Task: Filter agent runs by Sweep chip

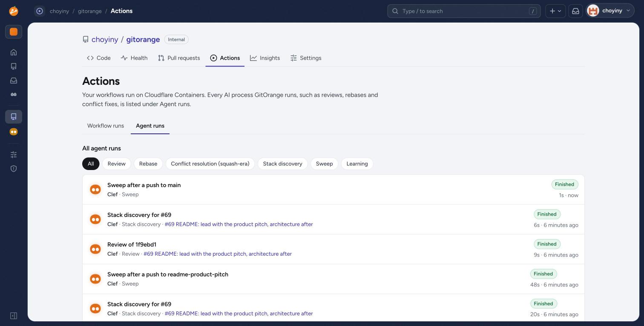Action: pos(325,164)
